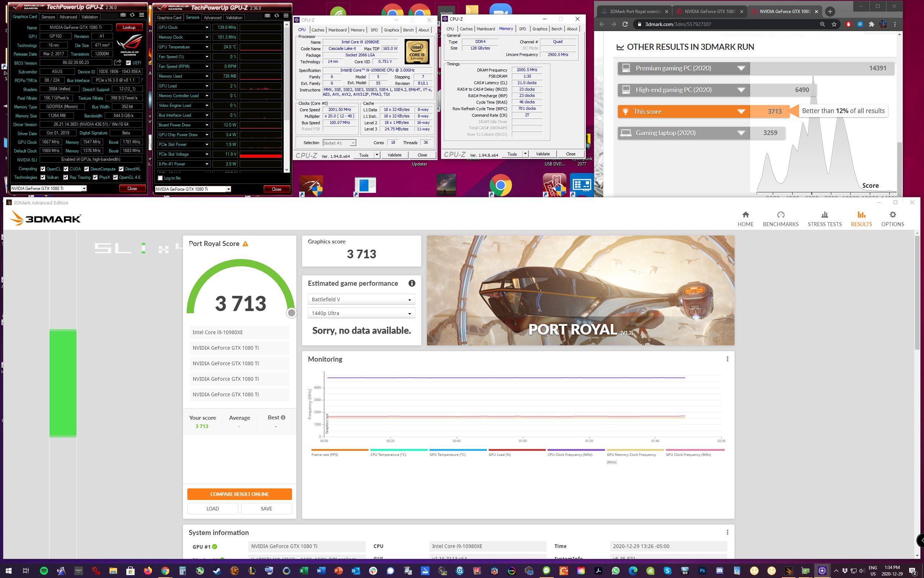Toggle PhysX checkbox in GPU-Z
Viewport: 924px width, 578px height.
pyautogui.click(x=95, y=177)
